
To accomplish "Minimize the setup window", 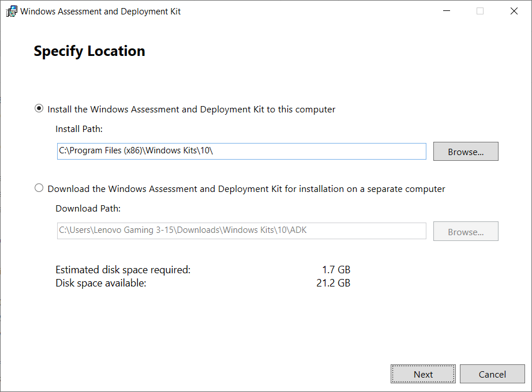I will (445, 11).
